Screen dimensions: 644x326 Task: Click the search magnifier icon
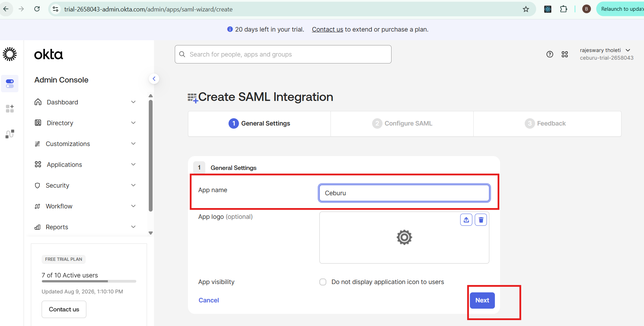point(182,54)
